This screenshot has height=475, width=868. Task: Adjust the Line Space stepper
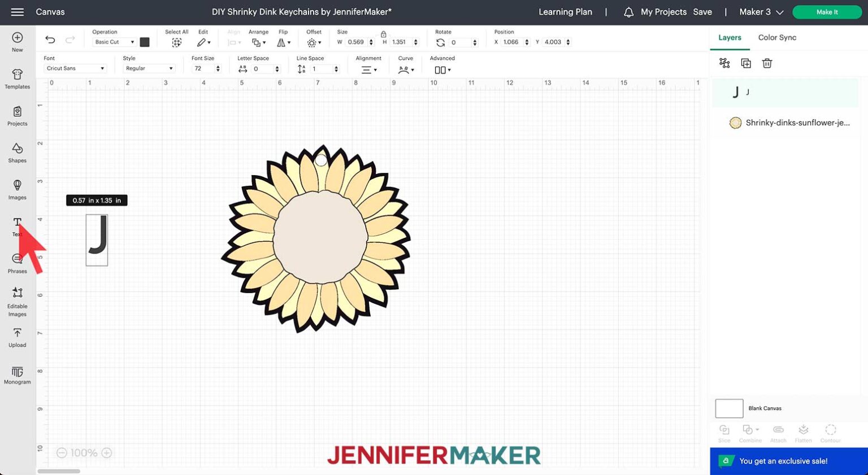pos(336,69)
